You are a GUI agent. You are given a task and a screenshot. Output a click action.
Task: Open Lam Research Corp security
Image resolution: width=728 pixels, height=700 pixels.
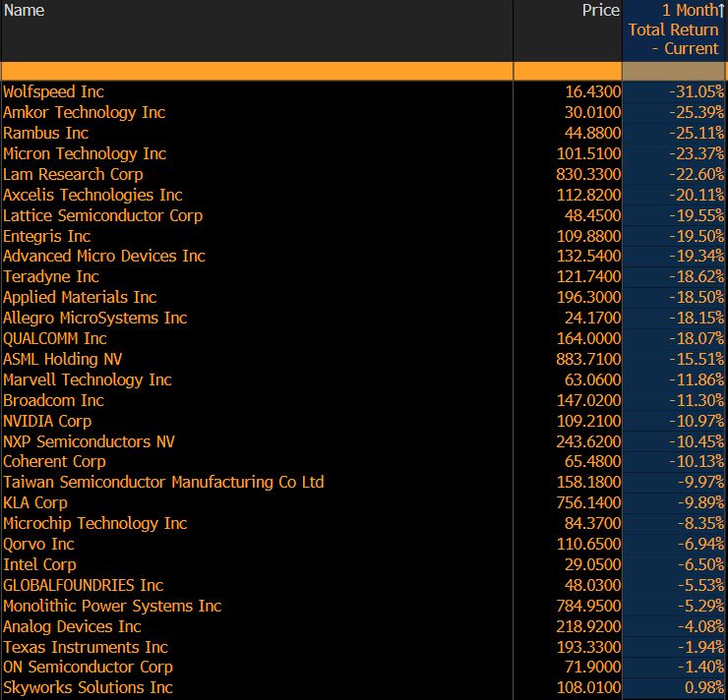coord(73,174)
